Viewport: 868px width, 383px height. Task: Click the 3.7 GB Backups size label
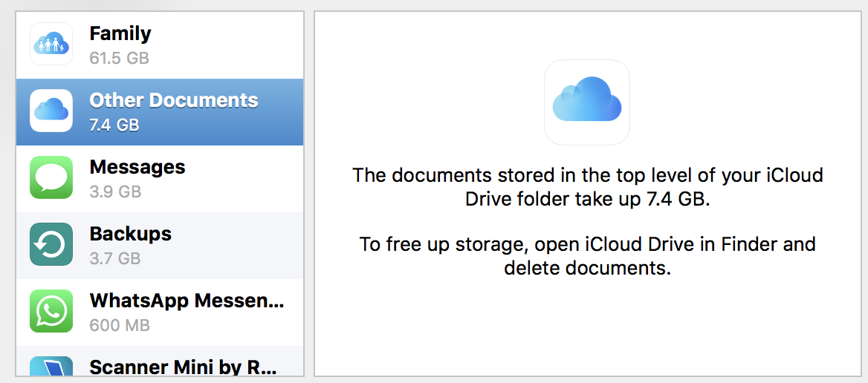coord(114,258)
